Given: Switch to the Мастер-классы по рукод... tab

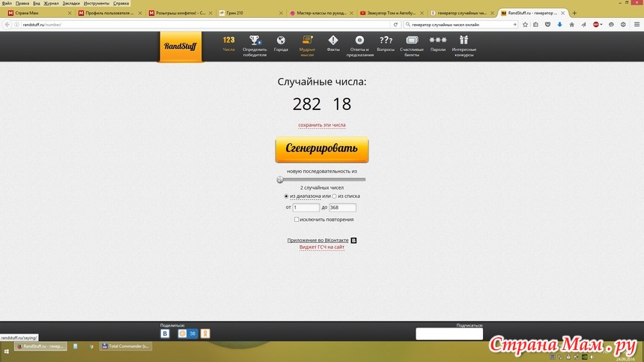Looking at the screenshot, I should click(321, 13).
